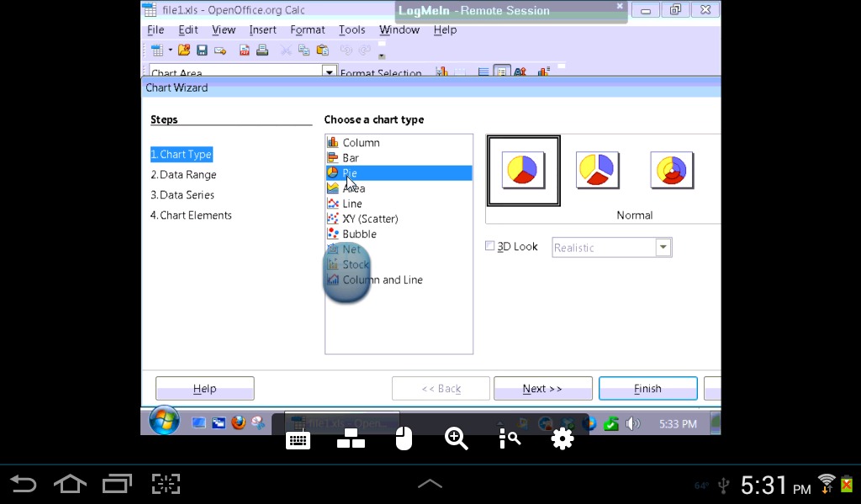This screenshot has height=504, width=861.
Task: Enable the 3D Look checkbox
Action: tap(490, 246)
